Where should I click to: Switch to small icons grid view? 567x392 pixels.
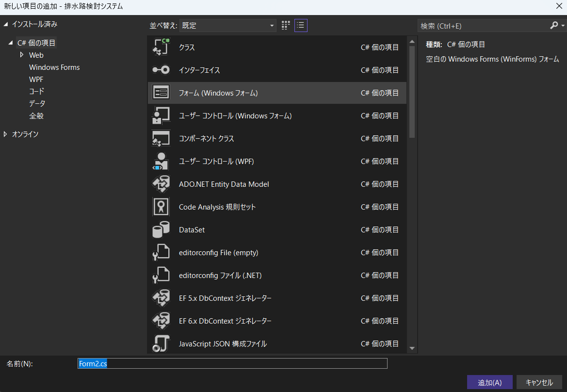[286, 25]
